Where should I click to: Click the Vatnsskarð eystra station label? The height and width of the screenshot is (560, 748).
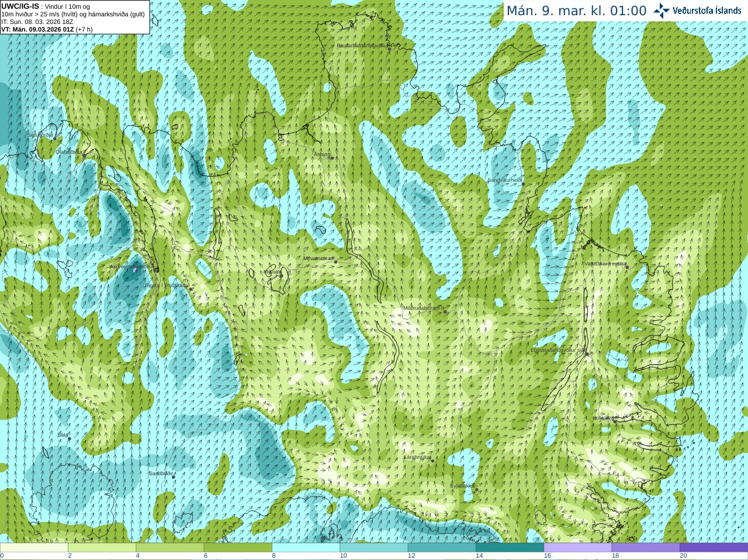click(x=605, y=264)
